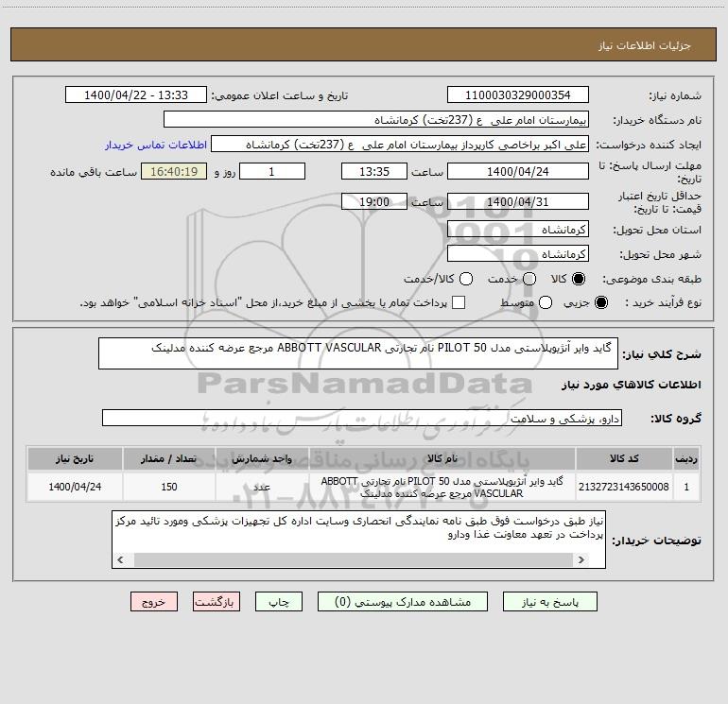This screenshot has width=728, height=704.
Task: Click the request creator field علی اکبر براخاصی
Action: coord(400,145)
